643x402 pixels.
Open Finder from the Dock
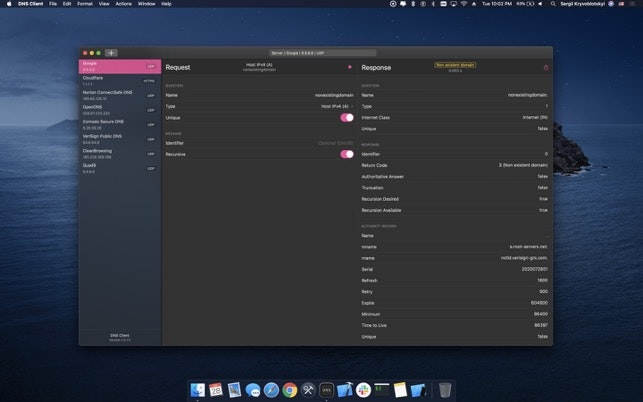[198, 390]
